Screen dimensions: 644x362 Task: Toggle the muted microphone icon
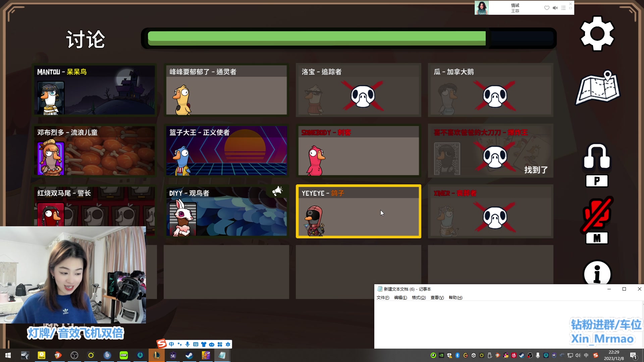[597, 215]
